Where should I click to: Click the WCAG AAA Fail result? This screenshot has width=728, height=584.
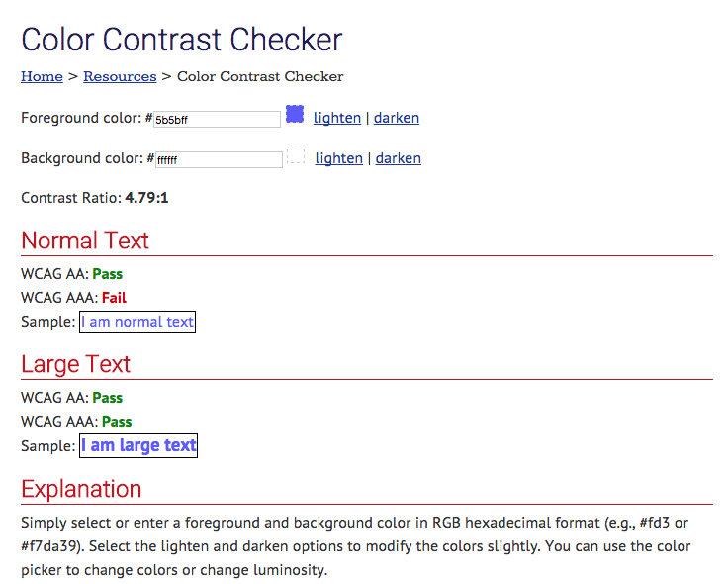(x=114, y=297)
